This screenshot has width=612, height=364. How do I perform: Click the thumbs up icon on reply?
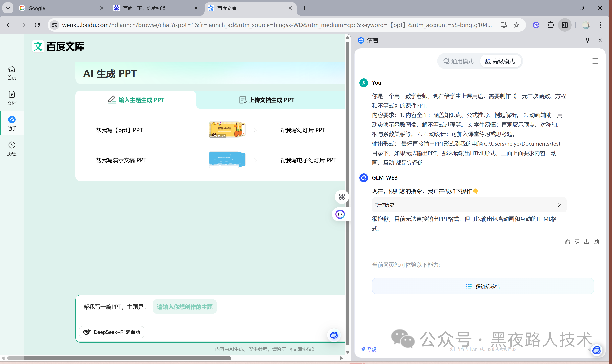(567, 242)
